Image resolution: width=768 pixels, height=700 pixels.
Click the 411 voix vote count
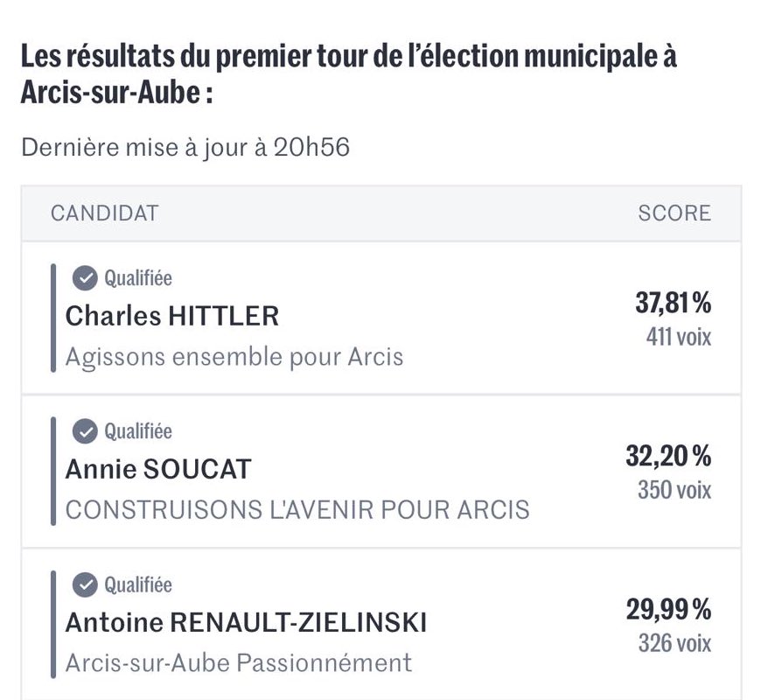(x=679, y=337)
